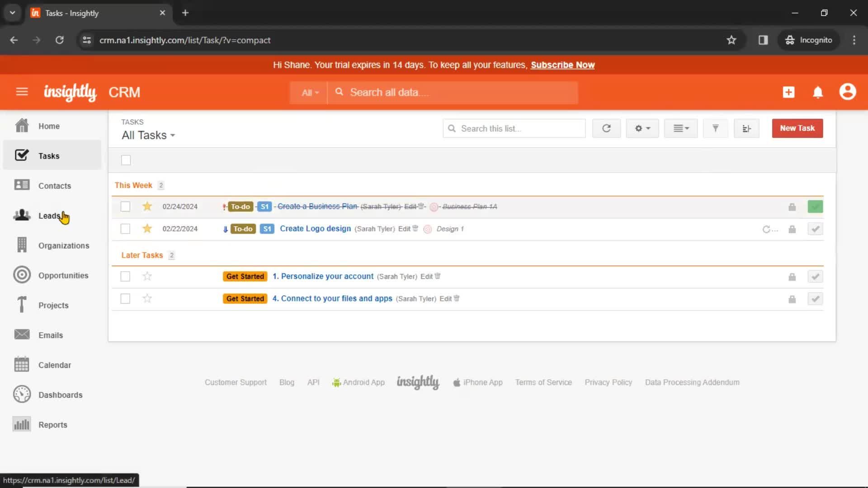
Task: Open the Home menu item in sidebar
Action: [49, 126]
